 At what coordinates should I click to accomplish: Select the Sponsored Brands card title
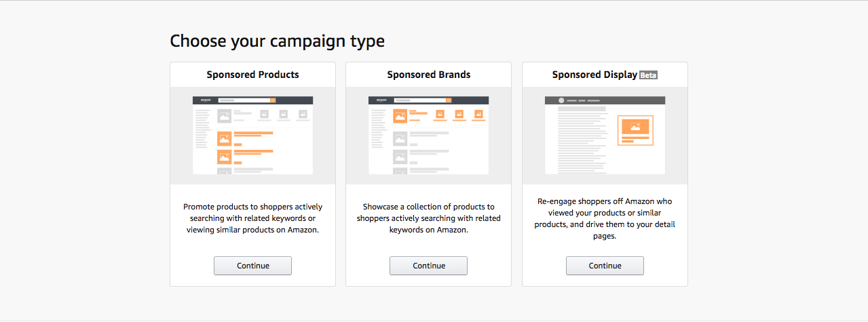[428, 75]
